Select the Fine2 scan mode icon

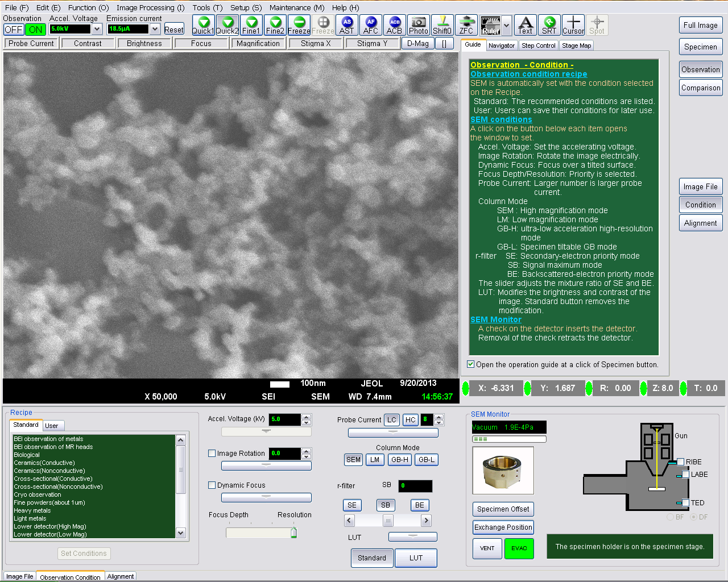pos(275,25)
